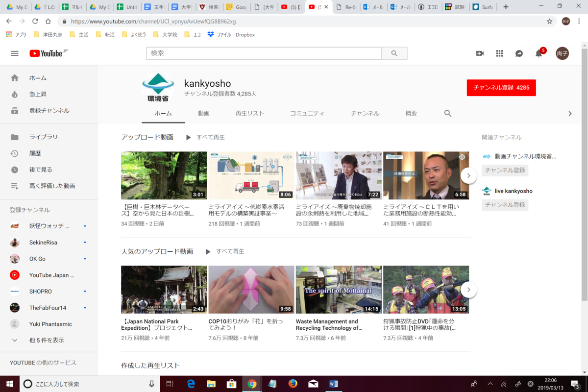Open the YouTube apps grid icon
This screenshot has width=588, height=392.
tap(499, 53)
